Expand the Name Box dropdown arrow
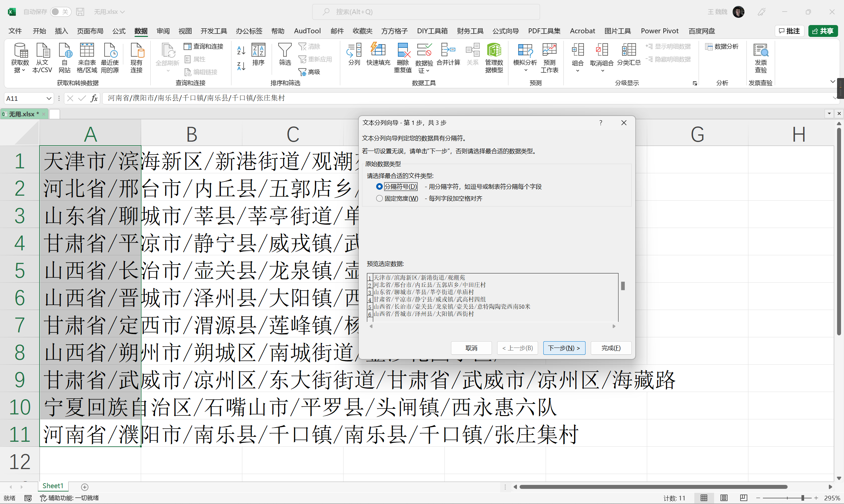 pyautogui.click(x=48, y=98)
